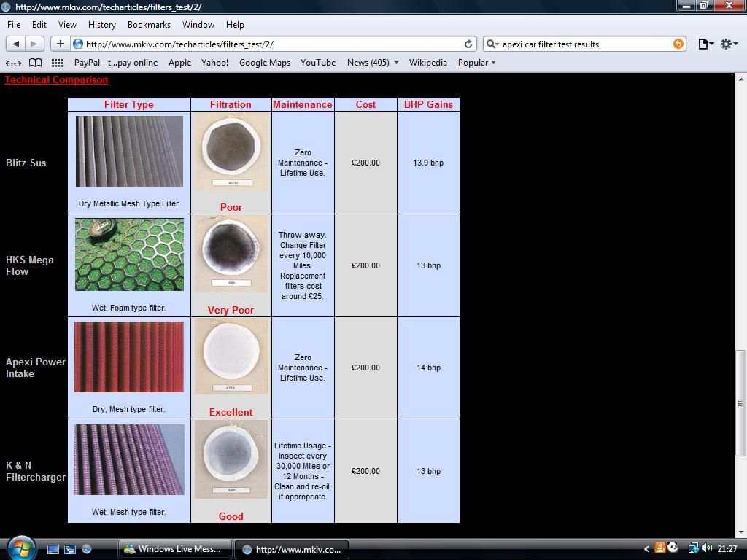Click the "14 bhp" value

click(x=428, y=367)
